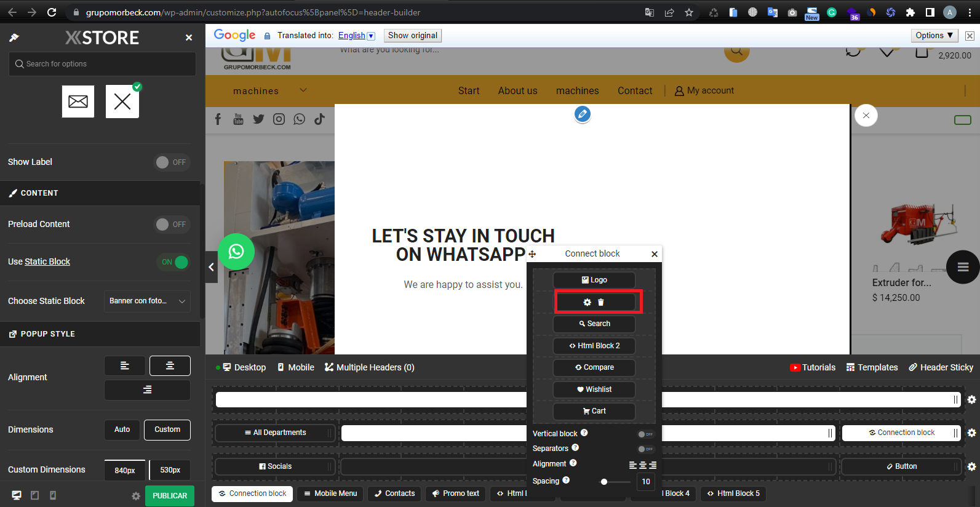Select the Wishlist element in Connect block

click(x=594, y=389)
